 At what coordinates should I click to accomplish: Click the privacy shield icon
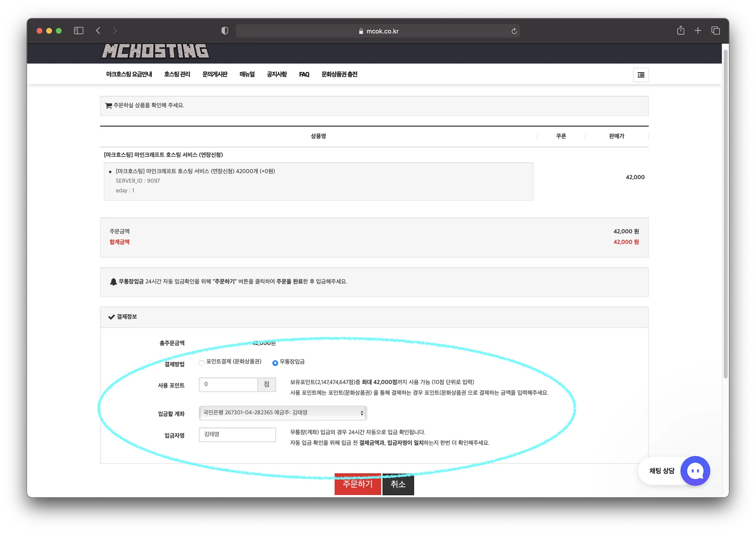click(224, 31)
